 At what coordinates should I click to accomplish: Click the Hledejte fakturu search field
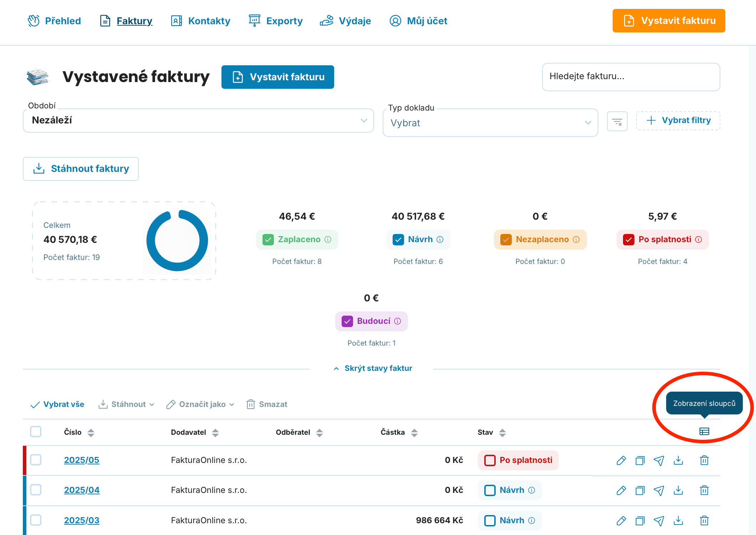pyautogui.click(x=631, y=77)
